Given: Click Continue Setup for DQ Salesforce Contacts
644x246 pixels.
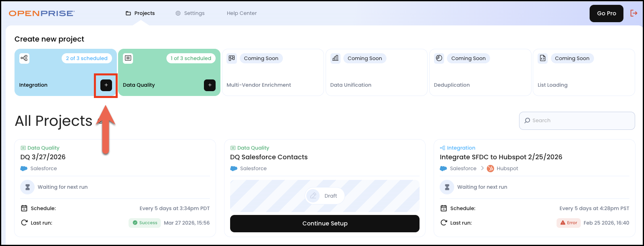Looking at the screenshot, I should tap(324, 223).
